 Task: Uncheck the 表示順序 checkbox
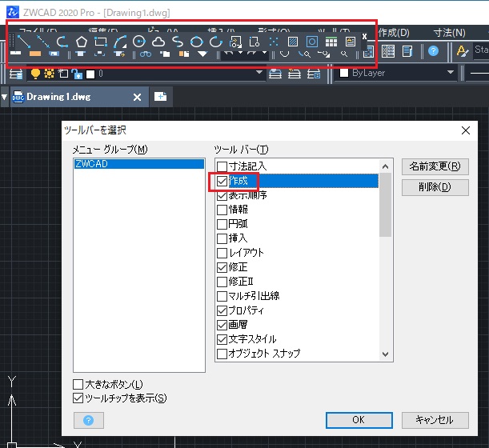click(x=222, y=195)
